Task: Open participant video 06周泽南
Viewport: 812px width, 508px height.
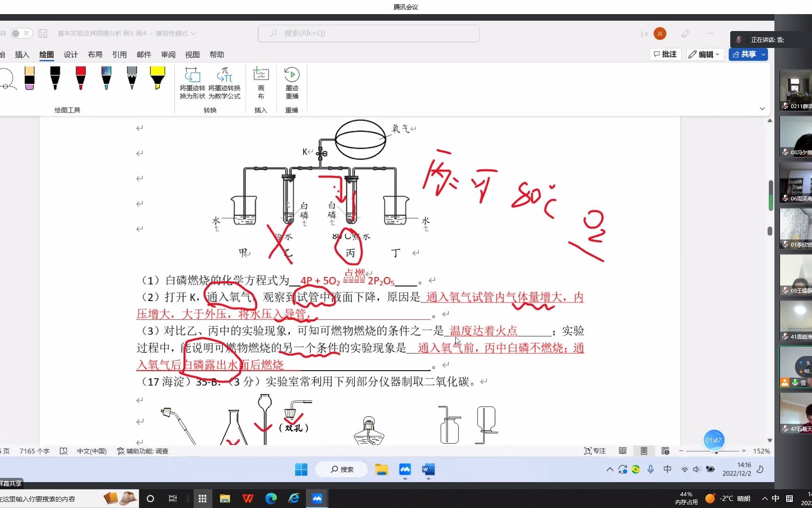Action: click(796, 183)
